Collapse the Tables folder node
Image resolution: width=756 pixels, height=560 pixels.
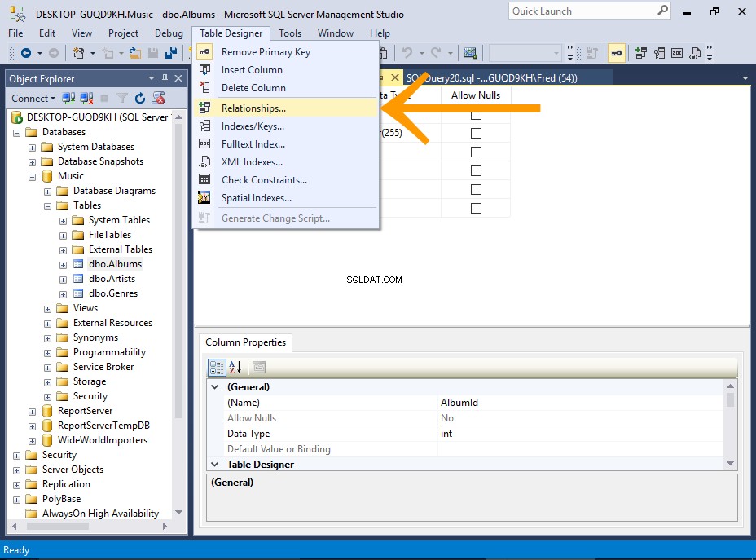[48, 206]
